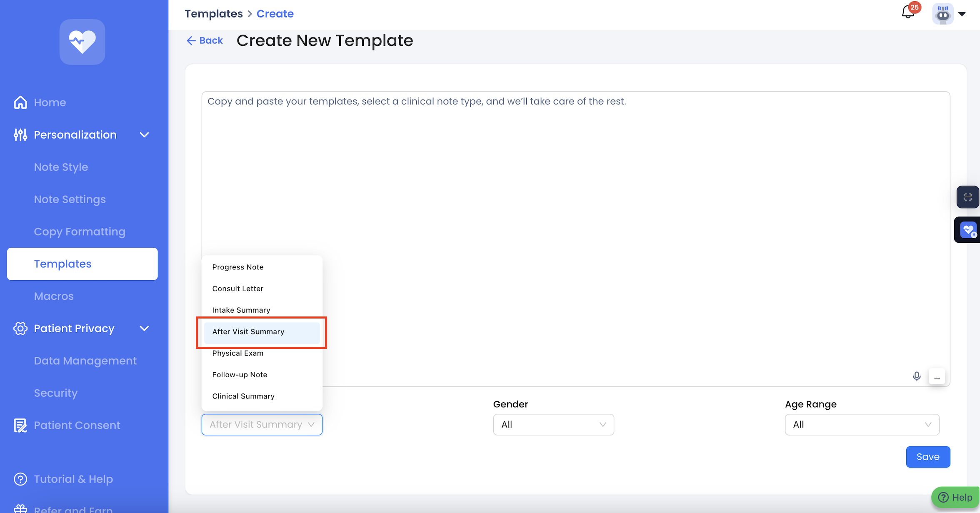Click the heart logo in the sidebar
This screenshot has height=513, width=980.
82,42
